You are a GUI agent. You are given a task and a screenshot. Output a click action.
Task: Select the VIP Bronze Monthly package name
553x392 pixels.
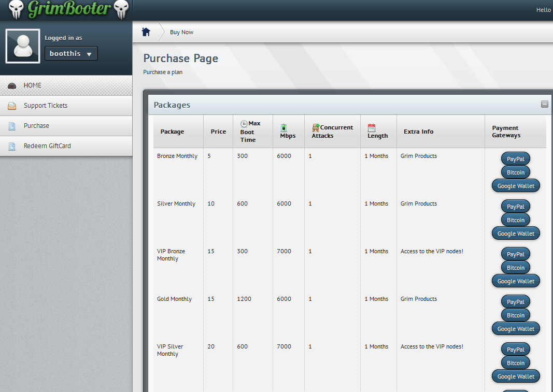coord(171,255)
